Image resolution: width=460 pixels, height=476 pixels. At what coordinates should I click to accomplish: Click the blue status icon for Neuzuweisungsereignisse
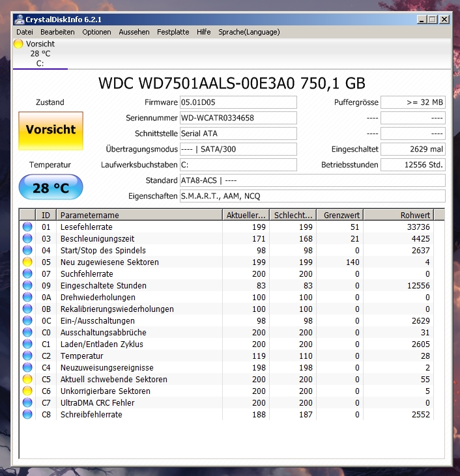click(x=27, y=367)
